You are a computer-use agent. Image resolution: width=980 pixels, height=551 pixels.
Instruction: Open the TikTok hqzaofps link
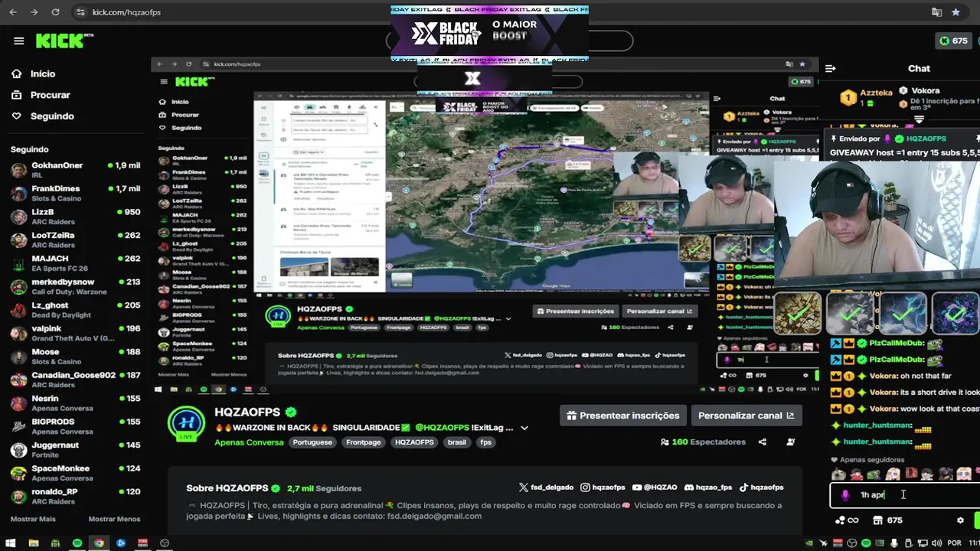(761, 487)
